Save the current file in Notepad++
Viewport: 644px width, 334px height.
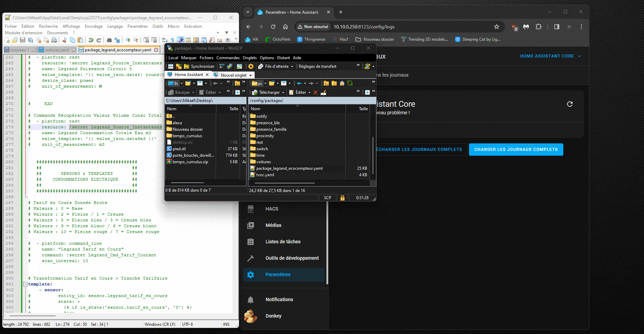pyautogui.click(x=23, y=40)
